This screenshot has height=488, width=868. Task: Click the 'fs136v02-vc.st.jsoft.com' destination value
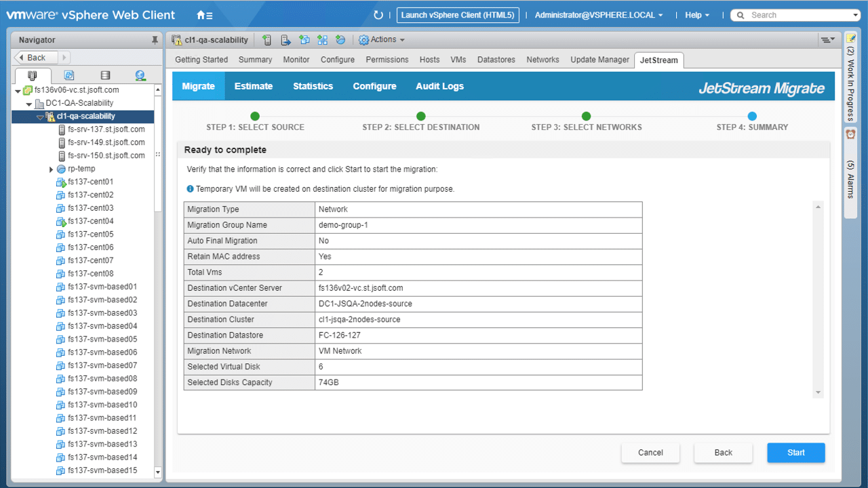(361, 288)
